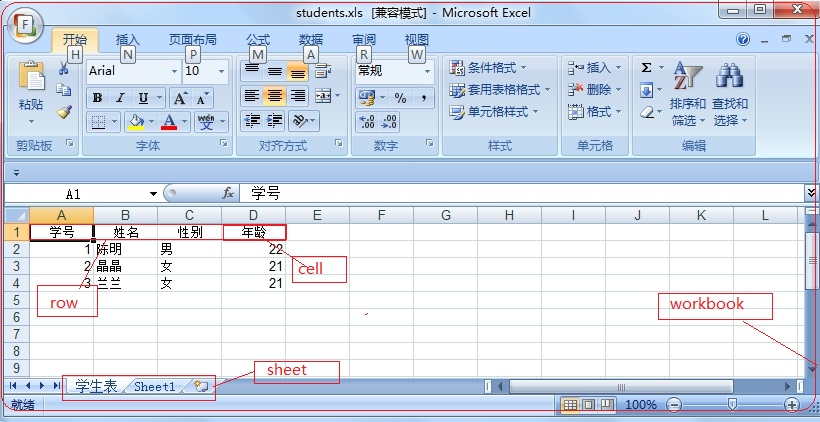The height and width of the screenshot is (422, 820).
Task: Switch to Page Layout view
Action: tap(588, 404)
